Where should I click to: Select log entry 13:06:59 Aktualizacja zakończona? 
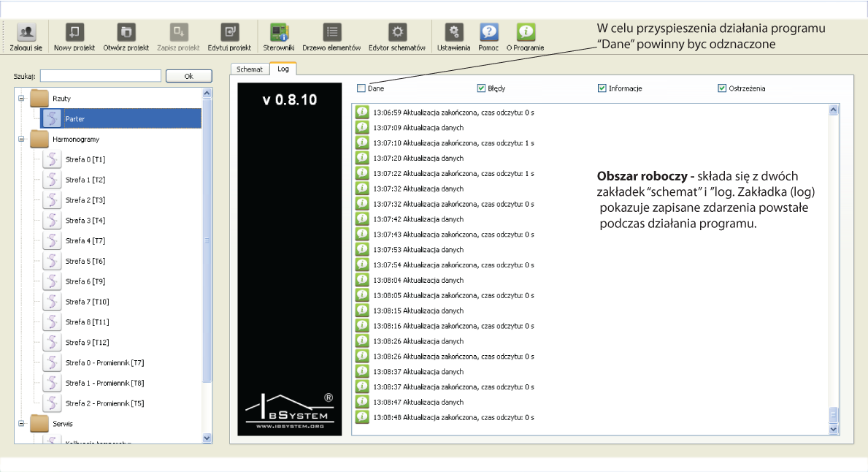(x=453, y=113)
